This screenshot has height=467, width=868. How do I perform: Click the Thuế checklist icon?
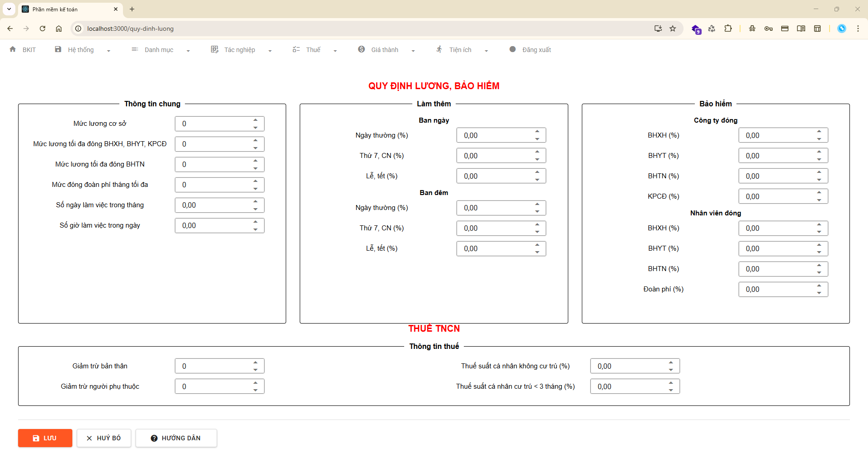pyautogui.click(x=296, y=49)
